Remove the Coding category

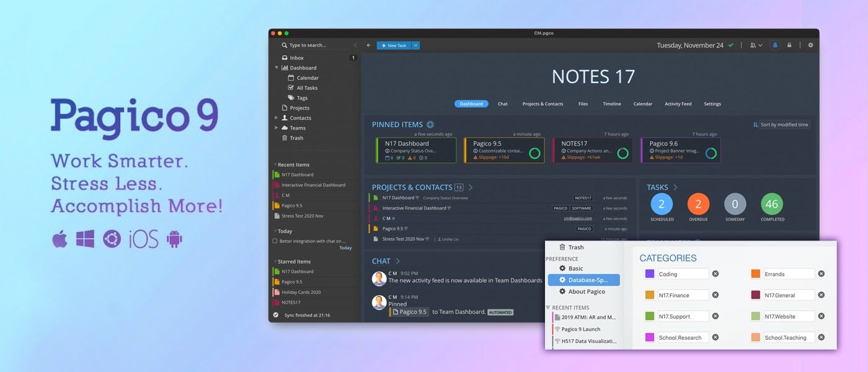(x=715, y=273)
